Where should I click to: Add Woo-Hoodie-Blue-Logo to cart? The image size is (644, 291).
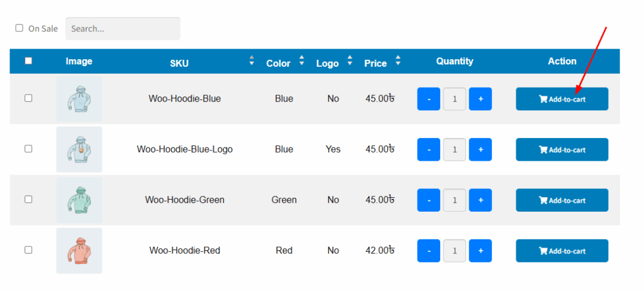[x=562, y=149]
